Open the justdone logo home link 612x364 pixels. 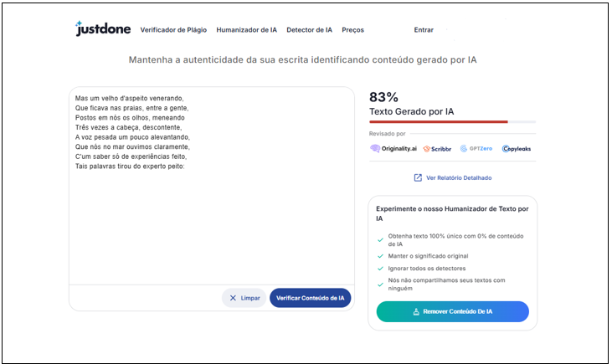tap(103, 28)
